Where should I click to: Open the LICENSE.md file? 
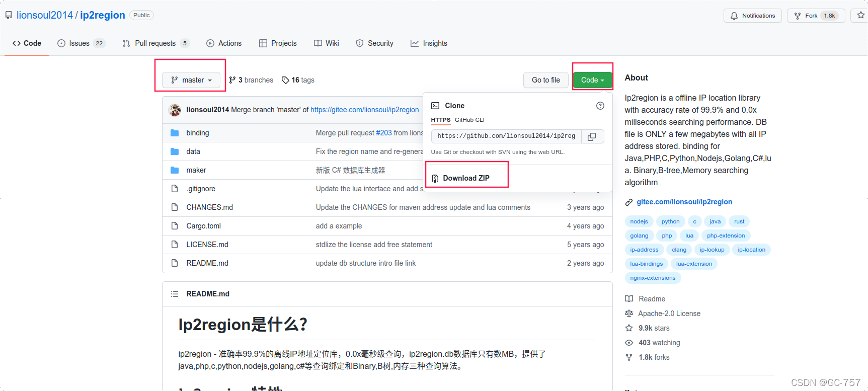(x=207, y=245)
